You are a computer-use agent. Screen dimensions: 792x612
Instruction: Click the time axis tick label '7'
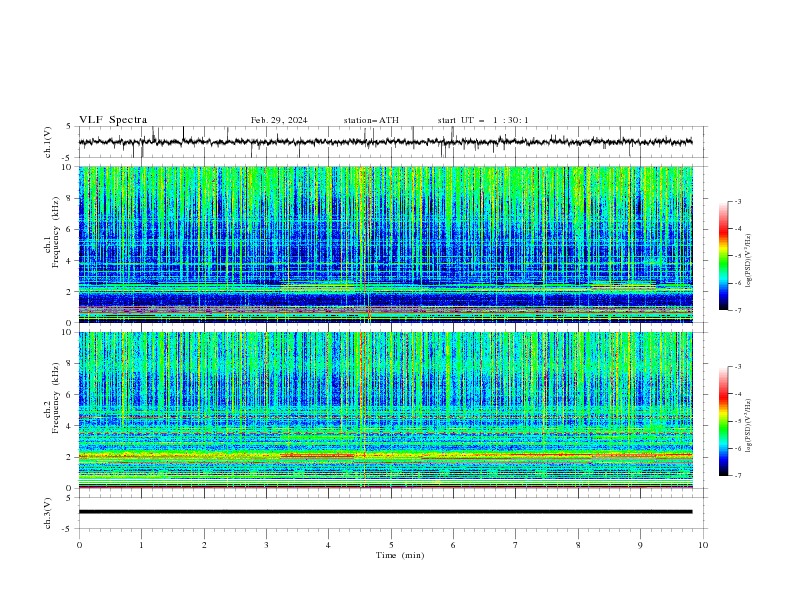point(516,545)
